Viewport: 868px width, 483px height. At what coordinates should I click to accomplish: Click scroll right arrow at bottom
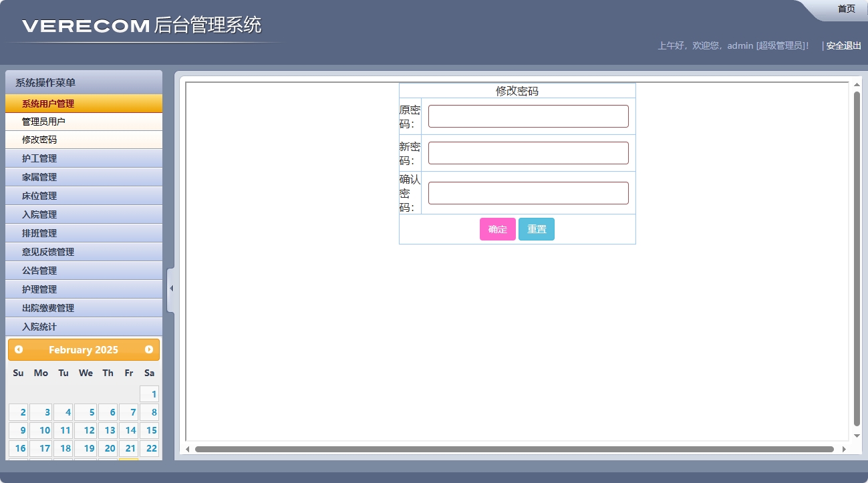click(844, 449)
